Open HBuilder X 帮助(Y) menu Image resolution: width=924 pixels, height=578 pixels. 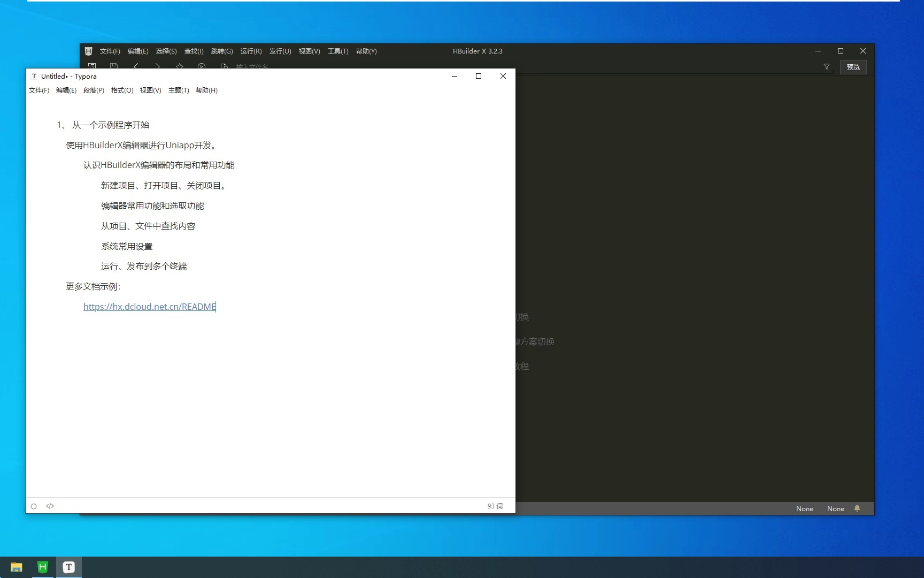(366, 51)
